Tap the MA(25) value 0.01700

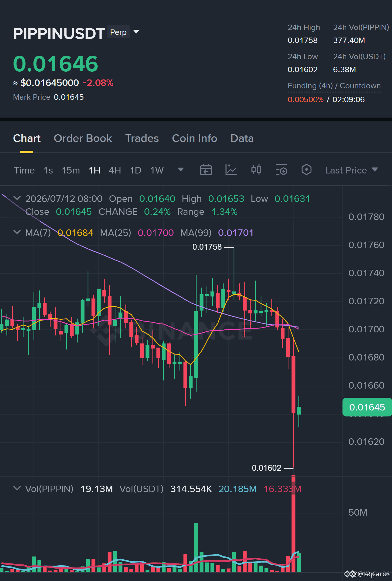[156, 233]
